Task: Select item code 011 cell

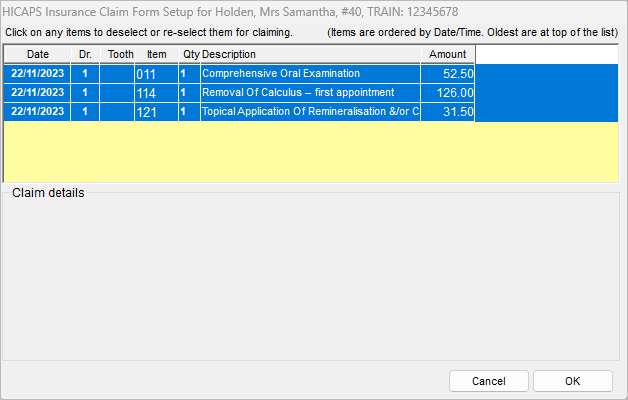Action: click(156, 74)
